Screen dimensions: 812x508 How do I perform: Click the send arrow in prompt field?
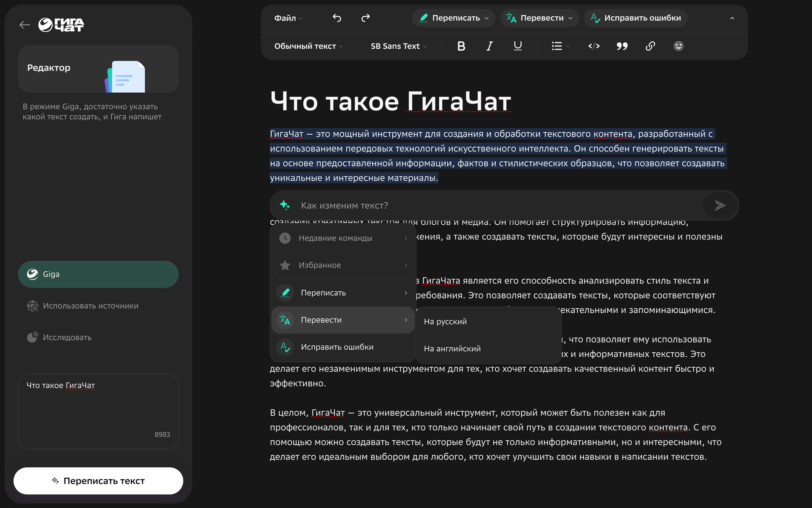(720, 205)
